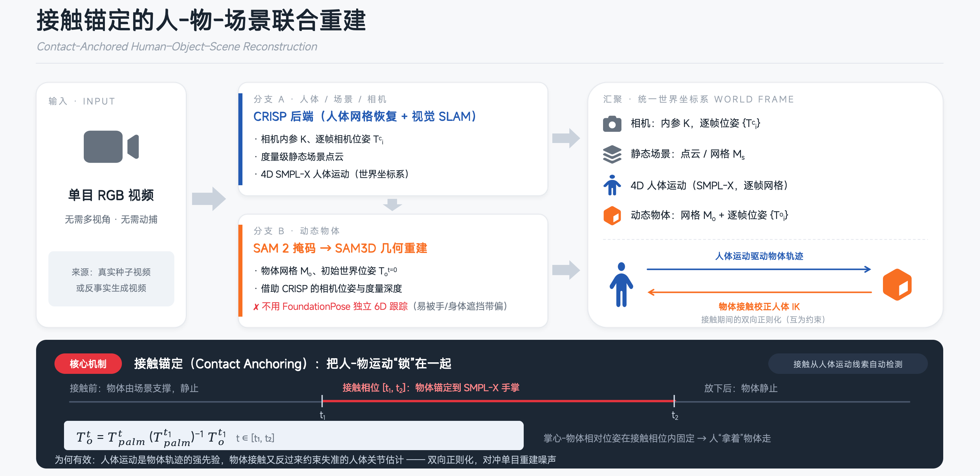Click the subtitle Contact-Anchored Human-Object-Scene Reconstruction

click(x=177, y=46)
